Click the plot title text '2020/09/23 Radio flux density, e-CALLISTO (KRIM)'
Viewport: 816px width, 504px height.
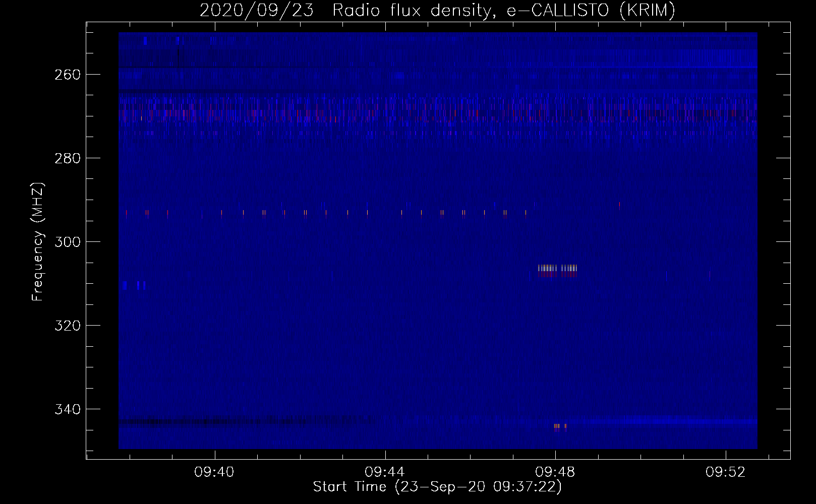(437, 10)
